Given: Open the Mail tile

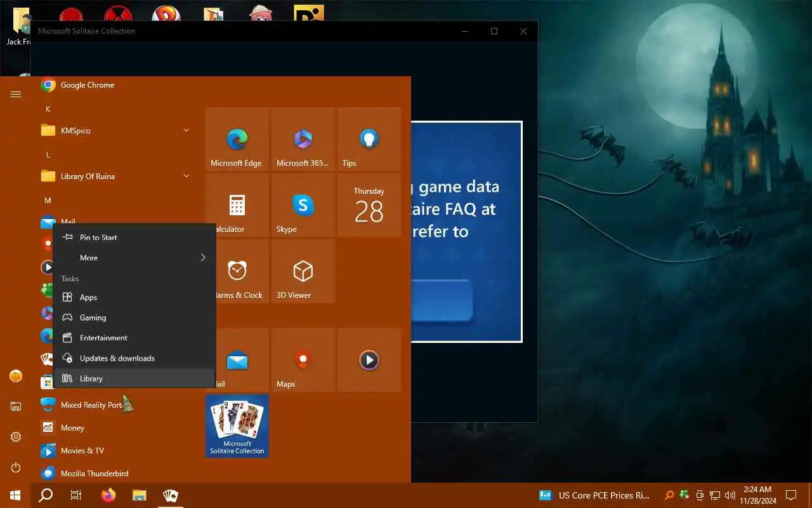Looking at the screenshot, I should pos(237,360).
